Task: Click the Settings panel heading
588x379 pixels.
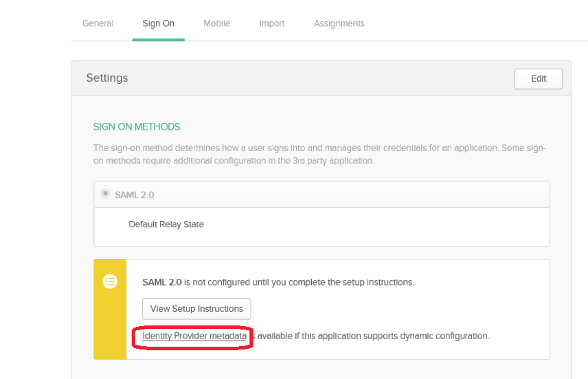Action: (107, 78)
